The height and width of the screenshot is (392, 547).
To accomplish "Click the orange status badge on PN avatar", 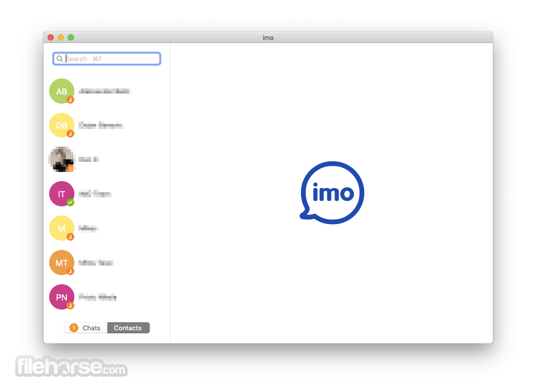I will (70, 306).
